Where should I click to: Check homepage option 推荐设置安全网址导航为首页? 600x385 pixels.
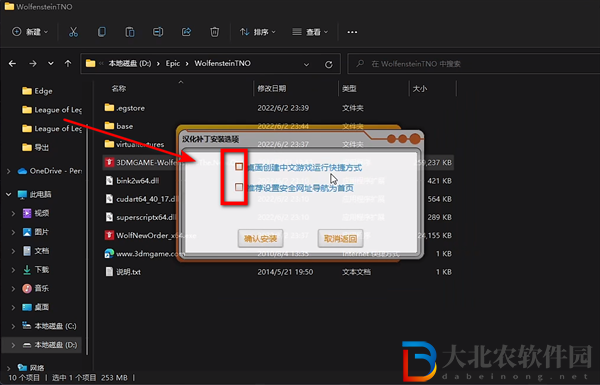coord(239,187)
